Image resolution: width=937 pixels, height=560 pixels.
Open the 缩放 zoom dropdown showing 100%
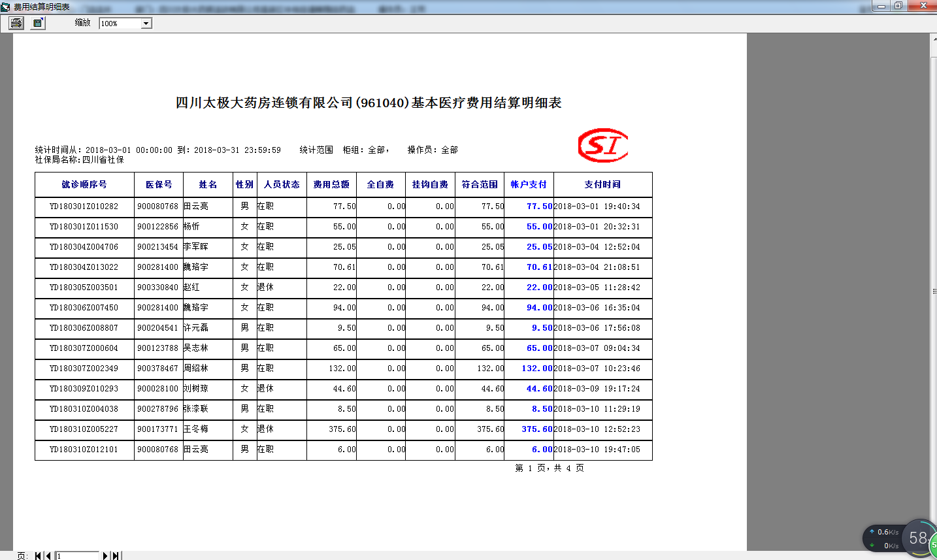[x=125, y=24]
